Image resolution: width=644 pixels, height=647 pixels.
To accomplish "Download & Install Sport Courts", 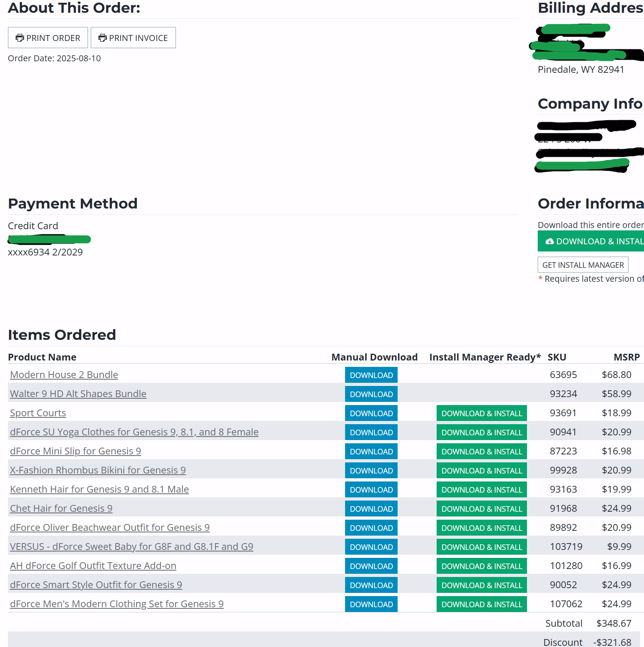I will pyautogui.click(x=482, y=413).
